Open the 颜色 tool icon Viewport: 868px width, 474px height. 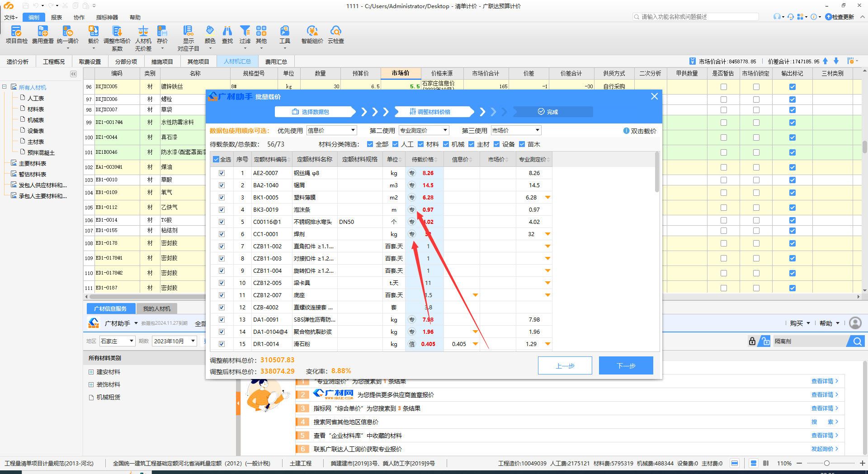[x=210, y=34]
